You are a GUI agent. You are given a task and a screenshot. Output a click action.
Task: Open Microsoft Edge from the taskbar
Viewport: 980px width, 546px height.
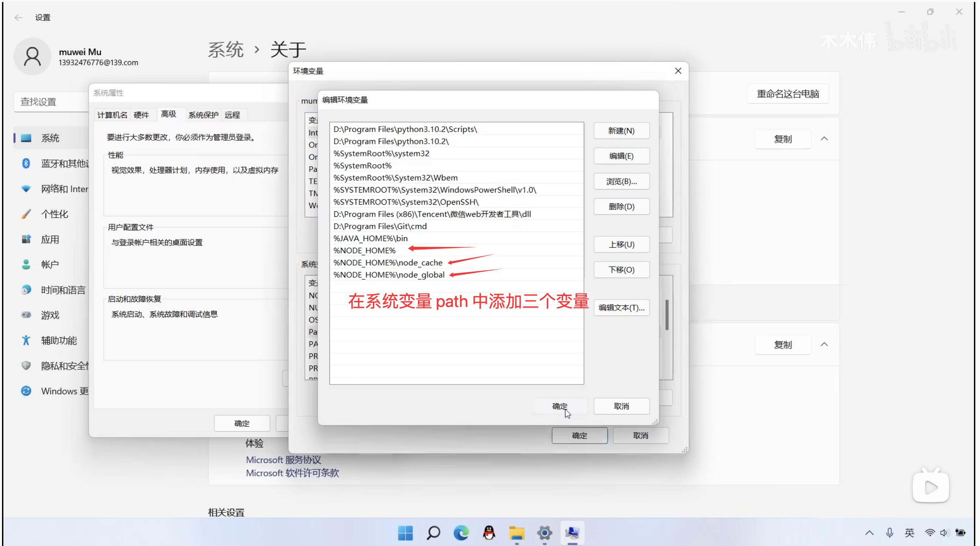tap(461, 533)
